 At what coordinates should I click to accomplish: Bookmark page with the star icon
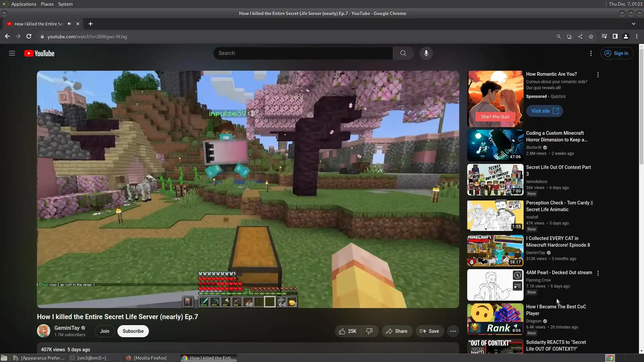[591, 37]
